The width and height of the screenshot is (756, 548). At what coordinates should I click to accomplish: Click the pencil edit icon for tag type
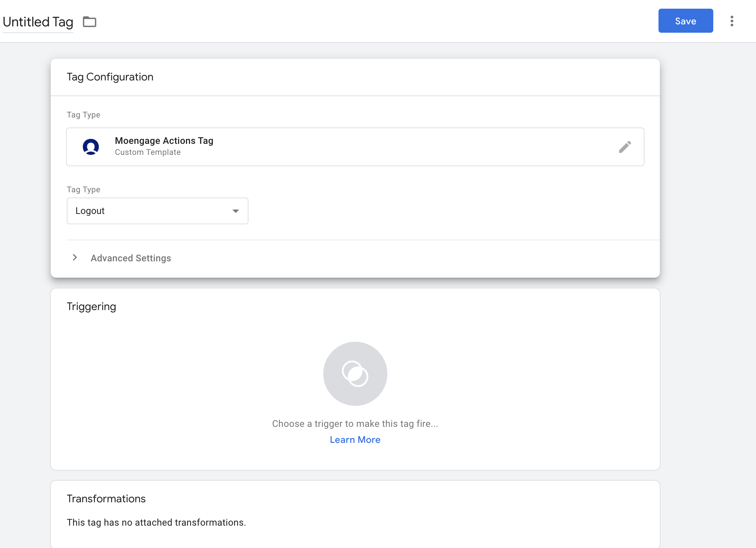pos(625,147)
